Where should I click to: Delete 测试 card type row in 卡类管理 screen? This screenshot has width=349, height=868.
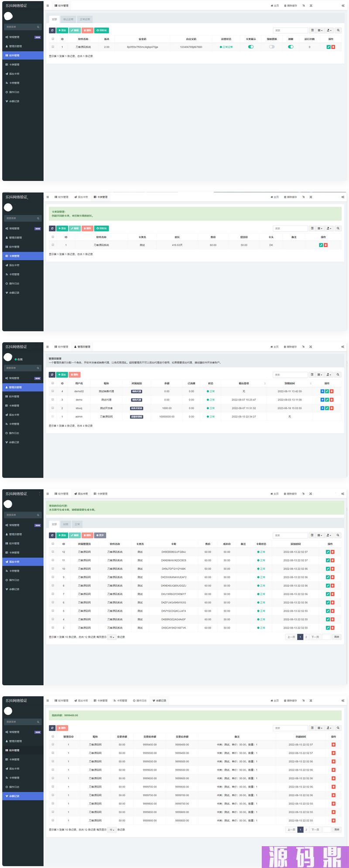click(326, 245)
